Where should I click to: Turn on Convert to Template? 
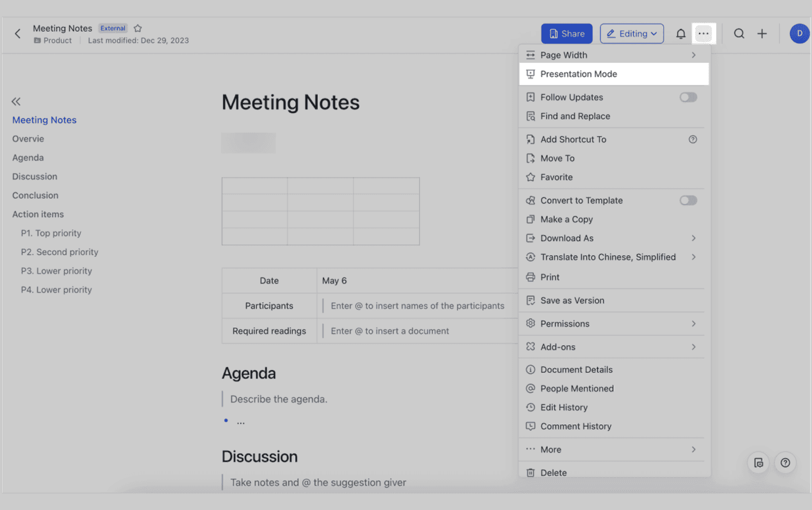688,200
